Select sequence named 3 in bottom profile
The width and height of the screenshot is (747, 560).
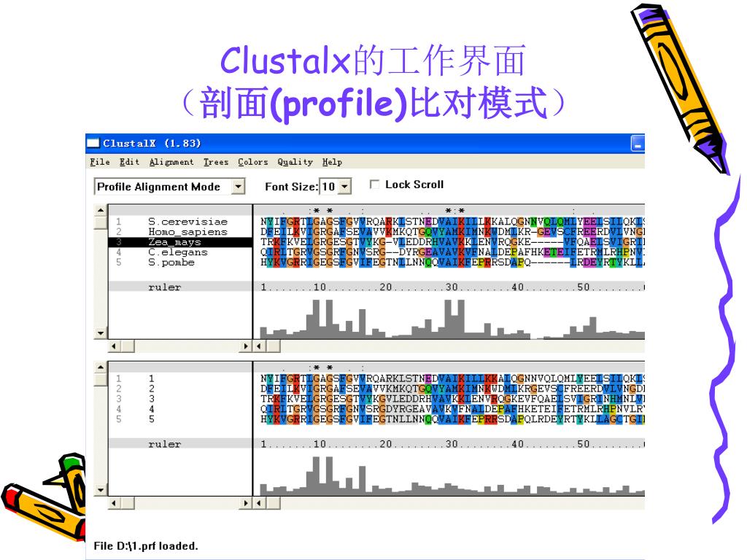pyautogui.click(x=152, y=399)
